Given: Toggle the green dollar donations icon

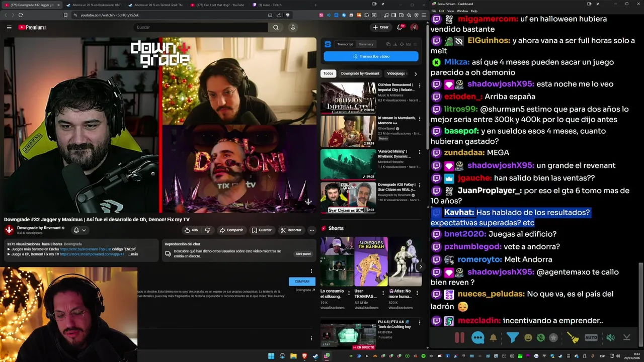Looking at the screenshot, I should (541, 338).
